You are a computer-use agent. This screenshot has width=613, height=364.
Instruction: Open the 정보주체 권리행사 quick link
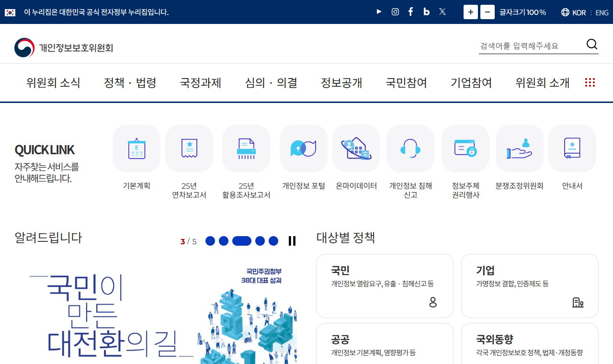tap(465, 162)
